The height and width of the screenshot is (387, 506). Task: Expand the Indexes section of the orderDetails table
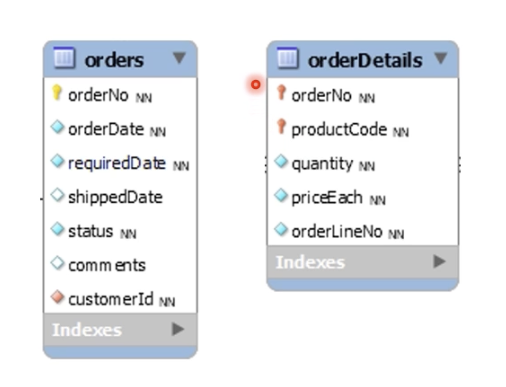(x=439, y=262)
